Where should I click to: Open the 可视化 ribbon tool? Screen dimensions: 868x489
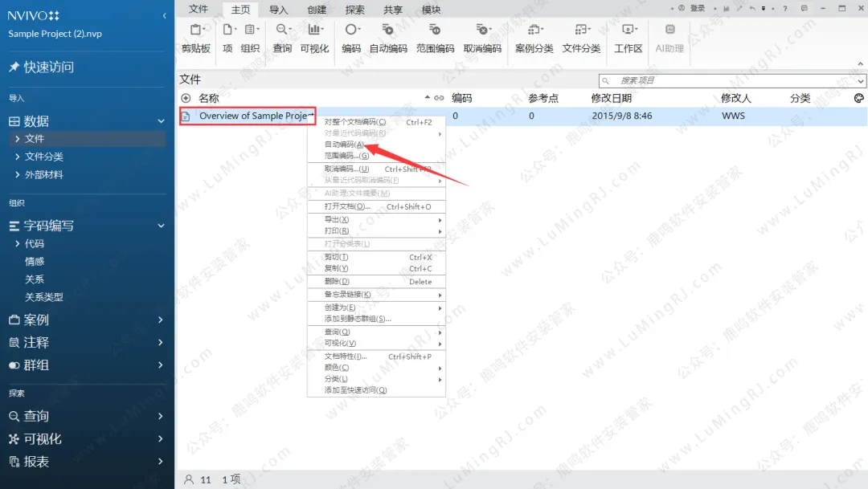click(314, 30)
